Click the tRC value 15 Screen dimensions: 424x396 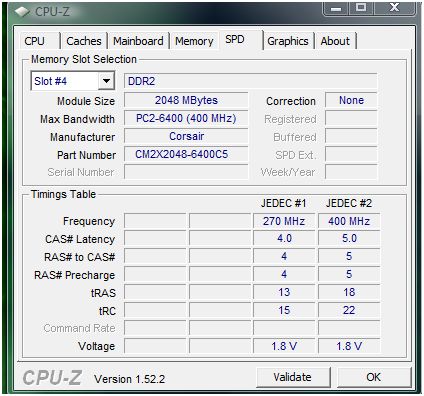coord(284,310)
